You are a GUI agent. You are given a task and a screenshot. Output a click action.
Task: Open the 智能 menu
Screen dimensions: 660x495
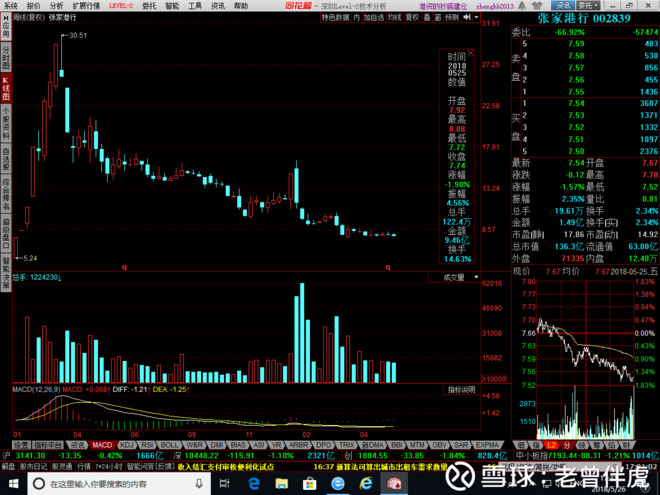pyautogui.click(x=172, y=5)
